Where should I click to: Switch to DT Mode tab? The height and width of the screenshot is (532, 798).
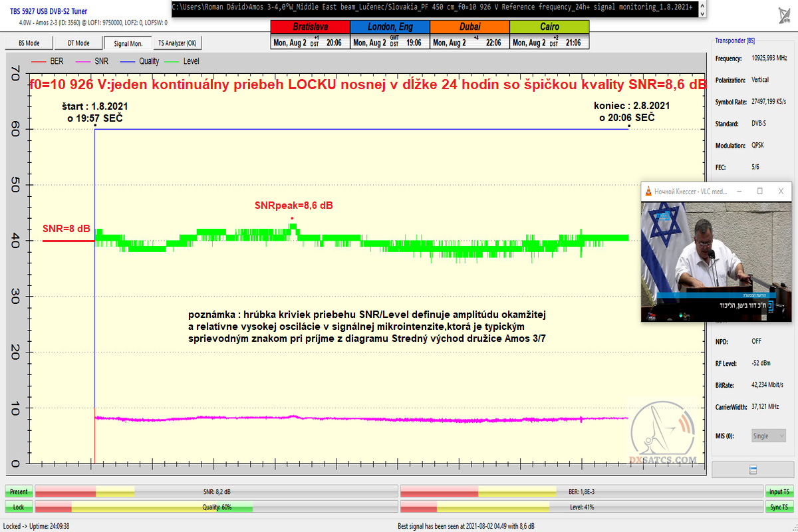click(78, 43)
